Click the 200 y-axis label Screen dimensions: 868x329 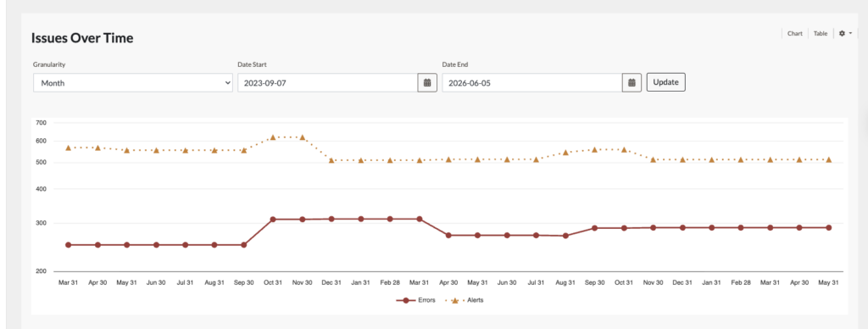click(x=42, y=271)
